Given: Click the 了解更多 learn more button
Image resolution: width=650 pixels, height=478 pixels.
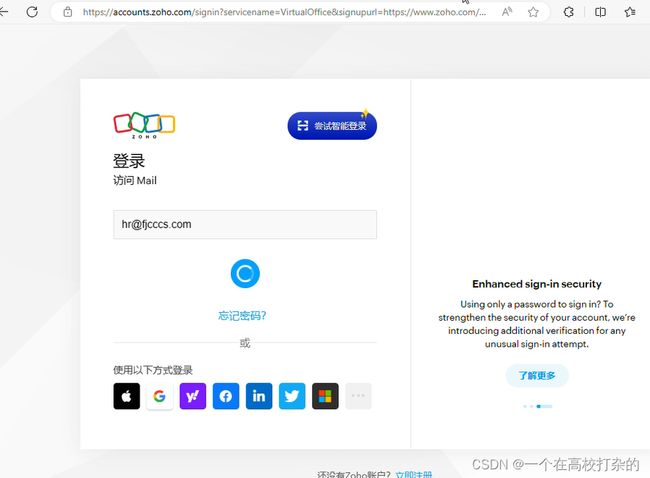Looking at the screenshot, I should click(x=537, y=376).
